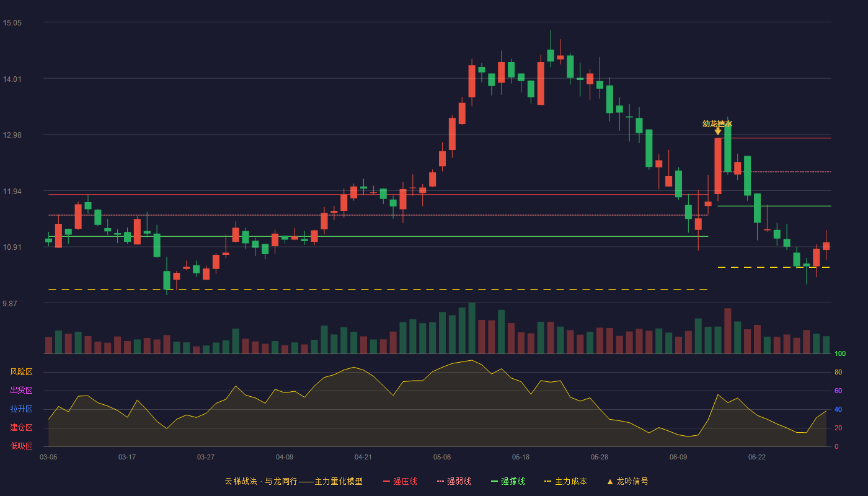Click the 风险区 zone label
This screenshot has height=496, width=868.
(x=22, y=372)
